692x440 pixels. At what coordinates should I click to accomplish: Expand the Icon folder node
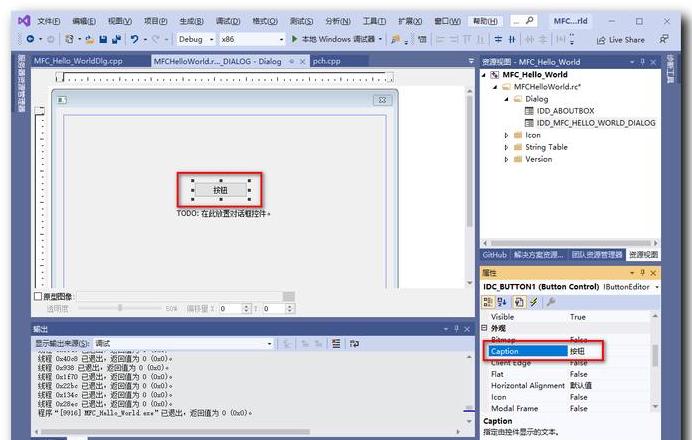[x=506, y=135]
